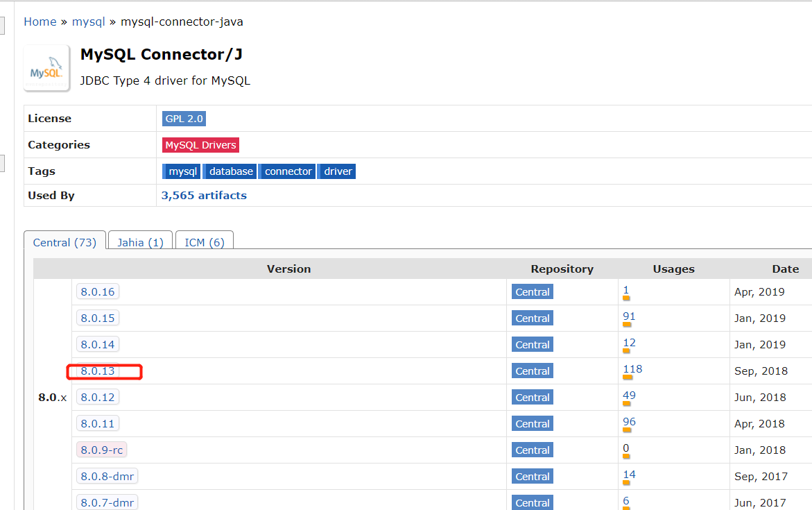
Task: Click the Apr, 2019 date cell
Action: click(759, 292)
